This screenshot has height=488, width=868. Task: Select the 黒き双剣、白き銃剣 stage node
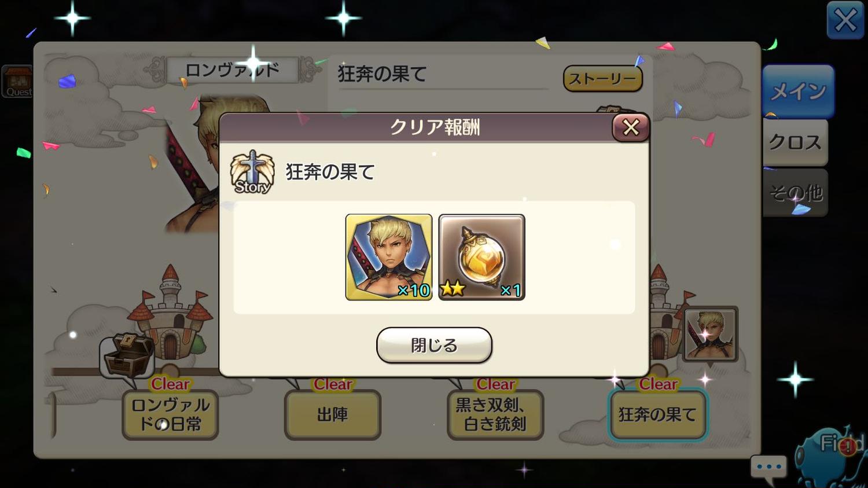point(495,414)
